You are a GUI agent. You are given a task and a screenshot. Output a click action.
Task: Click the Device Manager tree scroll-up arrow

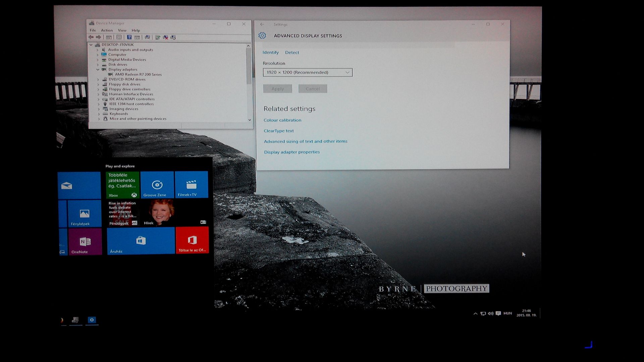click(249, 46)
